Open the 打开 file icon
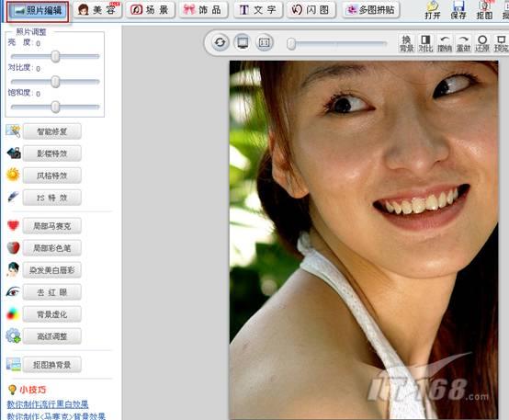Image resolution: width=509 pixels, height=420 pixels. pyautogui.click(x=433, y=10)
